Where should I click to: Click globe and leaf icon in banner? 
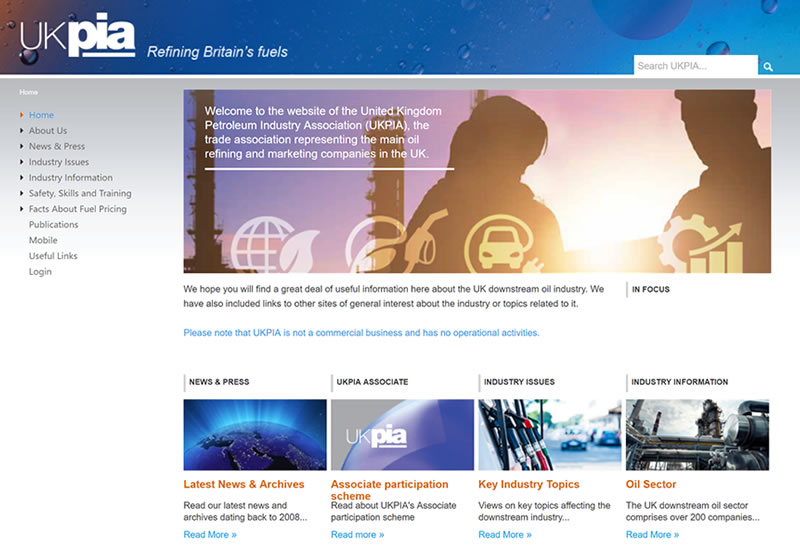274,245
